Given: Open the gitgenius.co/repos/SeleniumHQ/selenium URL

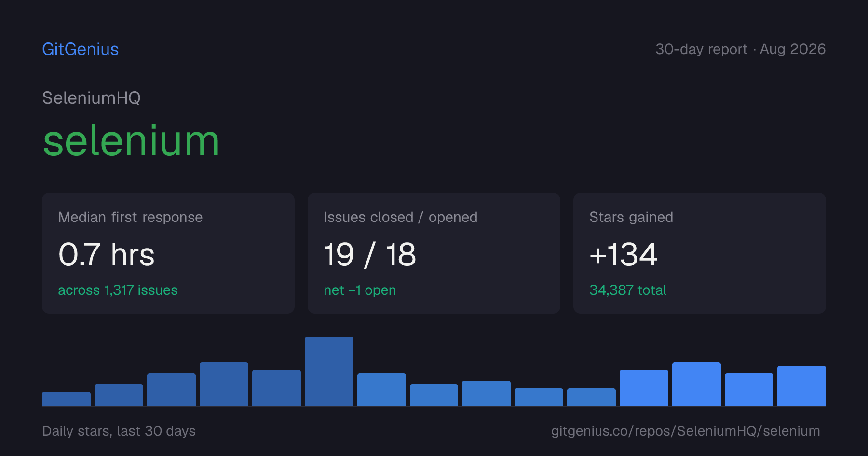Looking at the screenshot, I should (685, 431).
